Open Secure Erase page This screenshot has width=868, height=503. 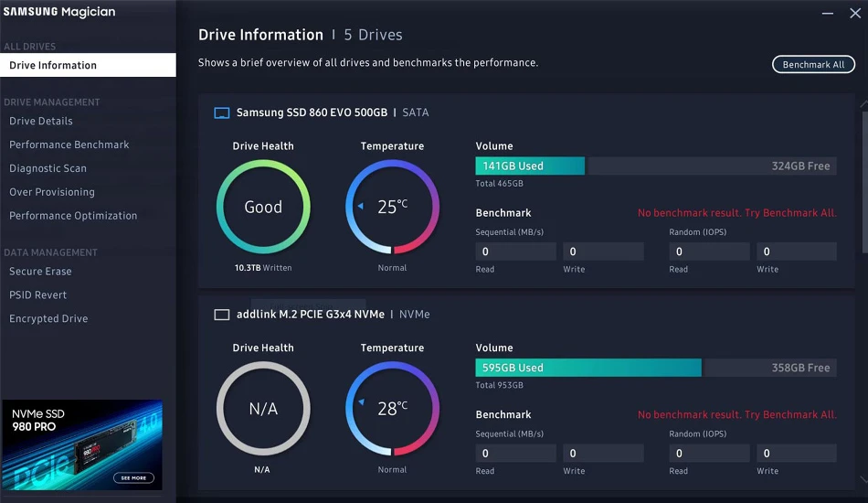[40, 272]
